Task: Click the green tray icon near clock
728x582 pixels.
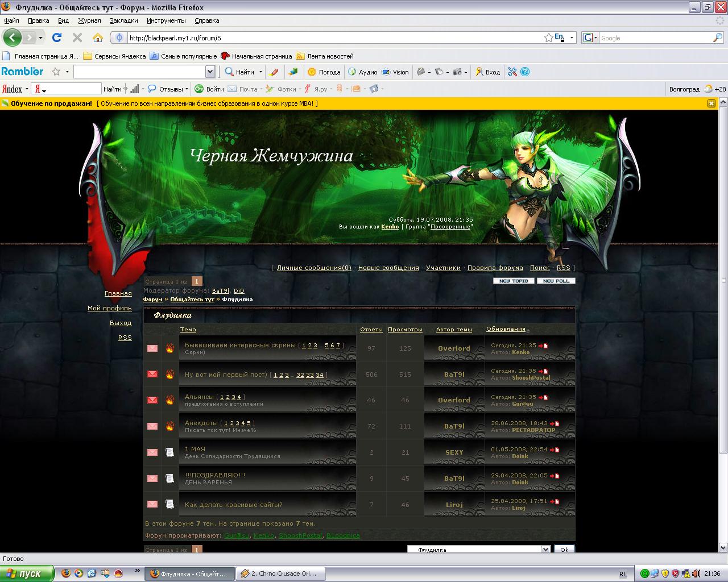Action: (644, 573)
